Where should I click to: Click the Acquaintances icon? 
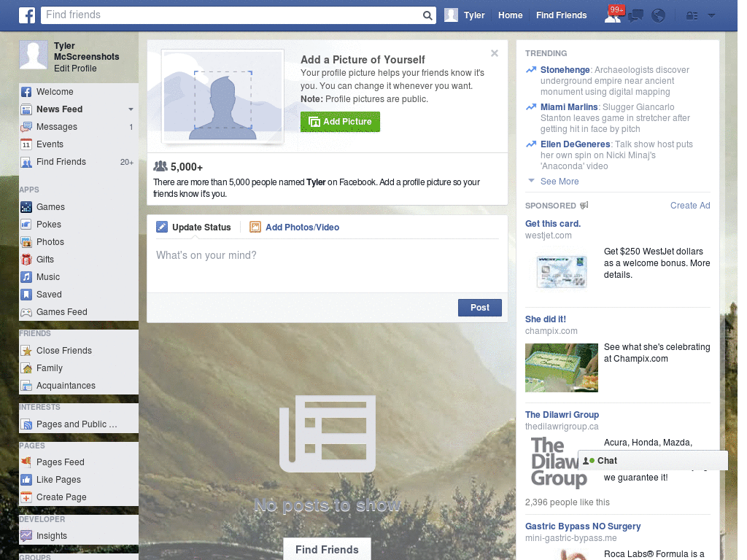point(26,386)
